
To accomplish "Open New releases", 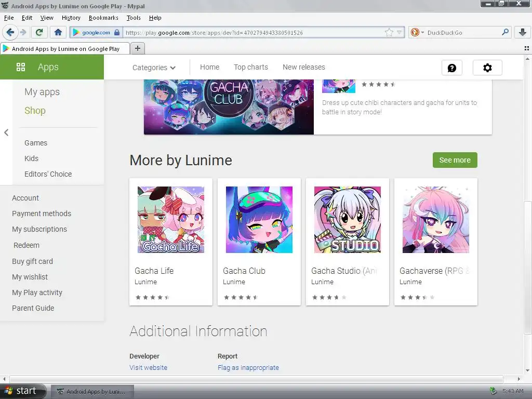I will coord(303,67).
